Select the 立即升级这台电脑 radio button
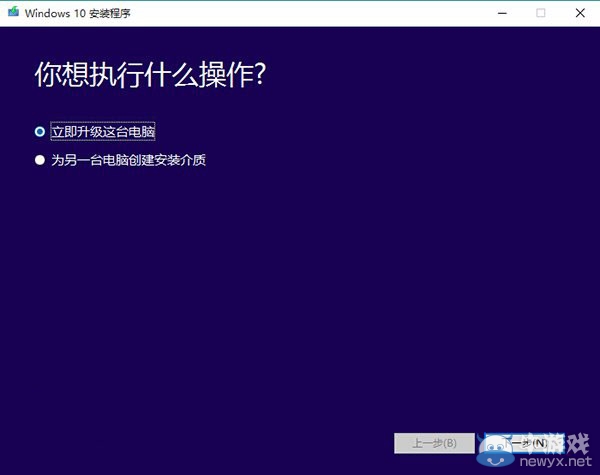Screen dimensions: 600x475 [x=40, y=132]
